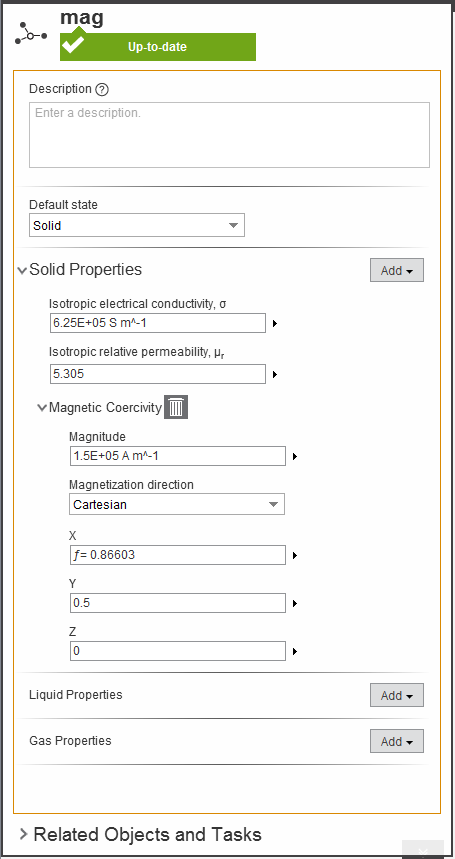Collapse the Solid Properties section

(22, 270)
